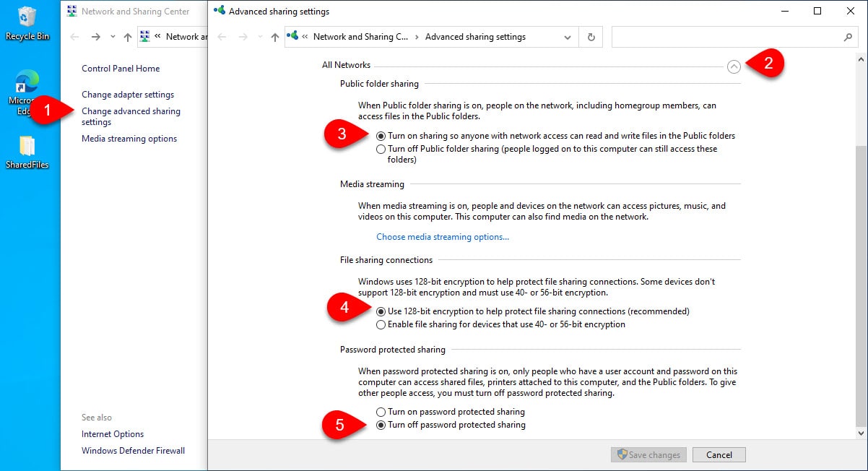868x471 pixels.
Task: Open Change adapter settings link
Action: click(128, 95)
